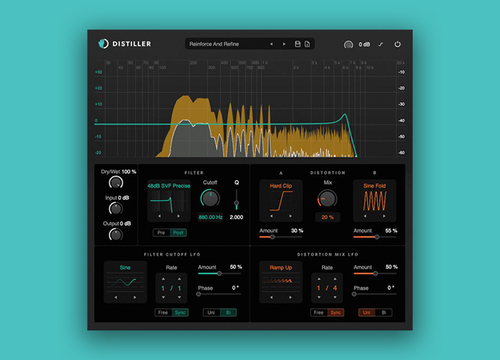Decrease Distortion Mix LFO rate numerator
This screenshot has height=360, width=500.
319,297
